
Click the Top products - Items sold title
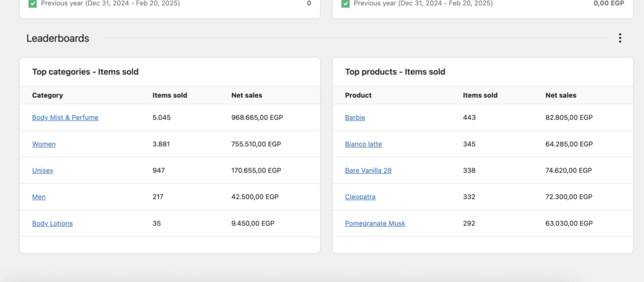click(395, 72)
